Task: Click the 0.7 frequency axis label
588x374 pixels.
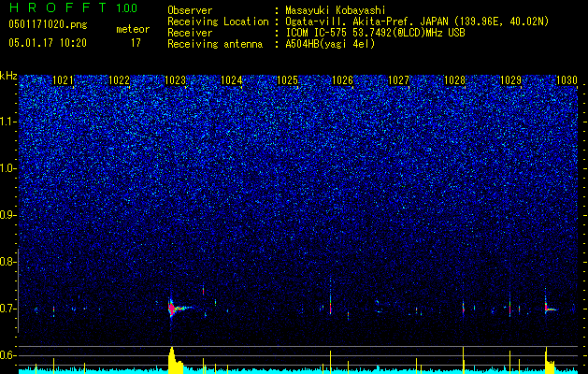Action: click(x=7, y=309)
